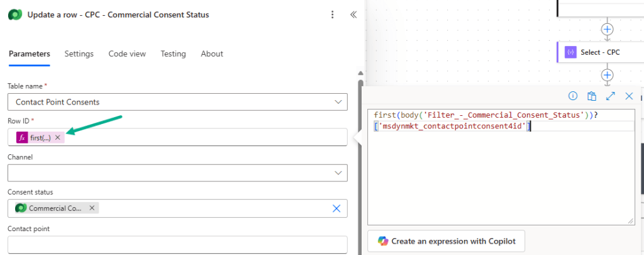Click the upper plus button above Select - CPC
Image resolution: width=644 pixels, height=255 pixels.
[x=607, y=29]
